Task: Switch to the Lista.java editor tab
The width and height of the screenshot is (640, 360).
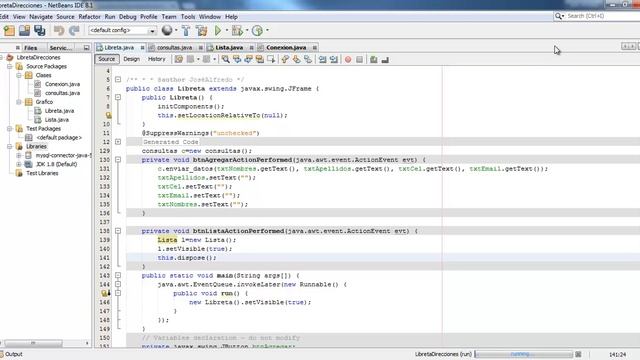Action: pos(229,48)
